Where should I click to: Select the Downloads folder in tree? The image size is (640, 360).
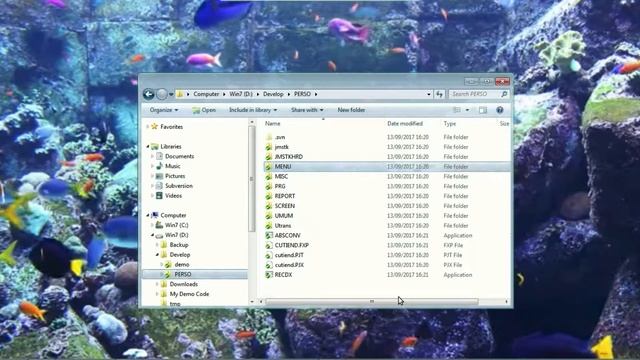183,284
